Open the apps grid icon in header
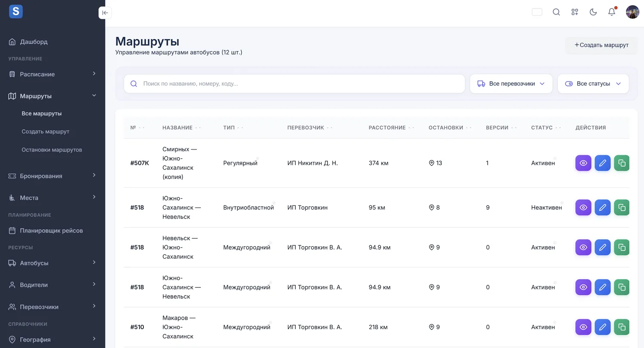 pos(575,12)
